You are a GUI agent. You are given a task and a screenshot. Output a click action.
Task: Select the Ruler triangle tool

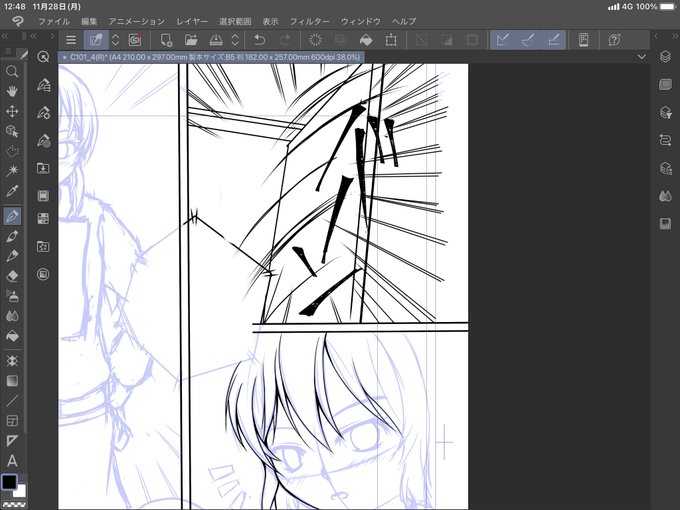[x=12, y=441]
